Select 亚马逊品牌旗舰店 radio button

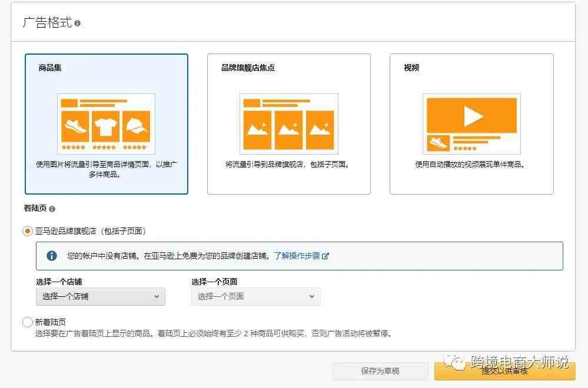(28, 231)
